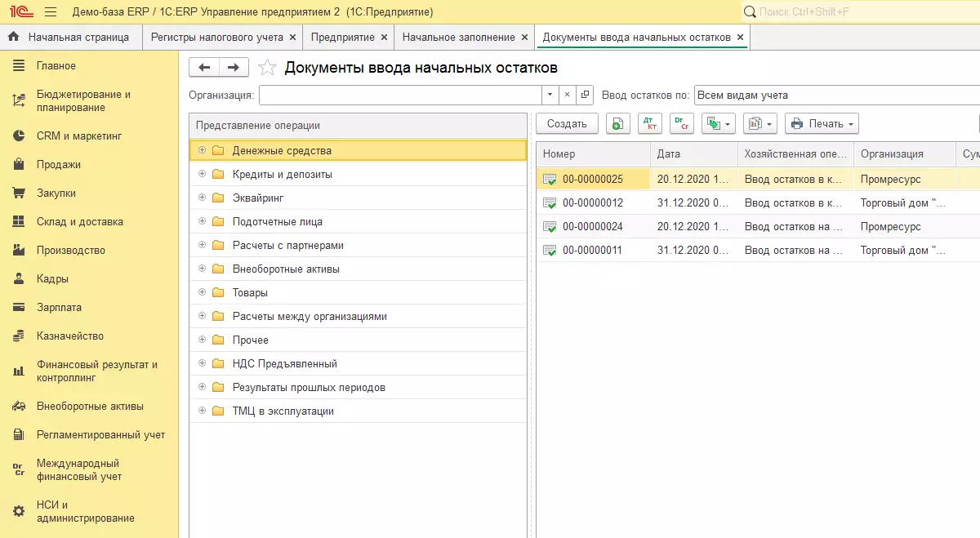Add page to favorites with star icon
980x538 pixels.
point(267,68)
